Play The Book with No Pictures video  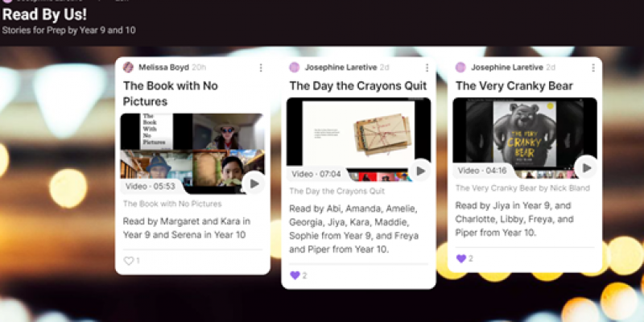point(254,184)
